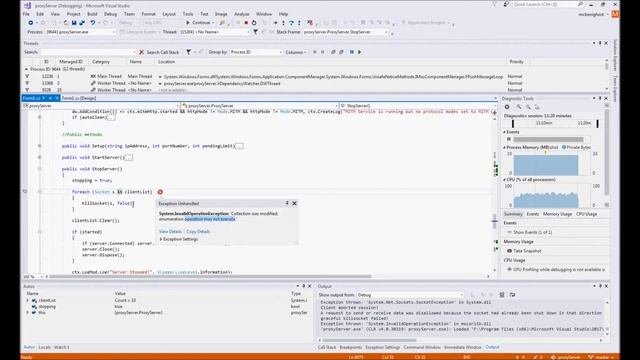Click Clear All icon in Output panel
The width and height of the screenshot is (640, 360).
pyautogui.click(x=502, y=295)
